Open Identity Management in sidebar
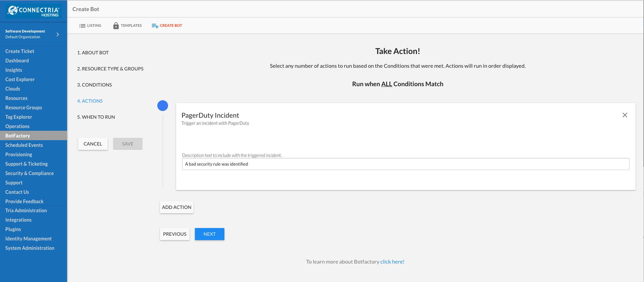Viewport: 644px width, 282px height. tap(29, 239)
